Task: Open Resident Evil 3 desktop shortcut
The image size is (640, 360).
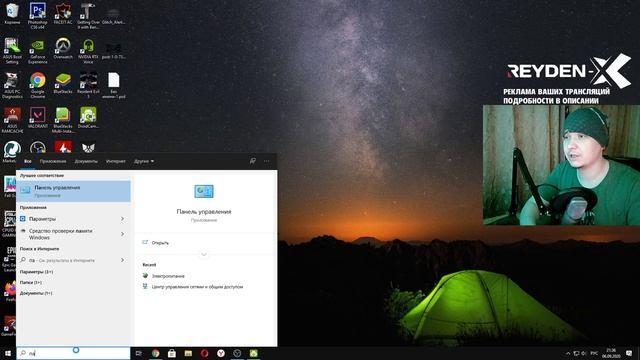Action: [88, 85]
